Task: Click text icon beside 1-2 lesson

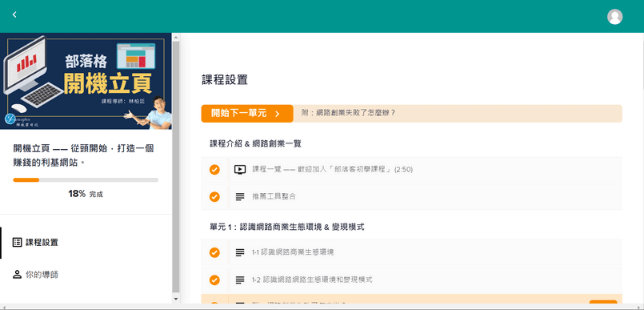Action: pyautogui.click(x=240, y=280)
